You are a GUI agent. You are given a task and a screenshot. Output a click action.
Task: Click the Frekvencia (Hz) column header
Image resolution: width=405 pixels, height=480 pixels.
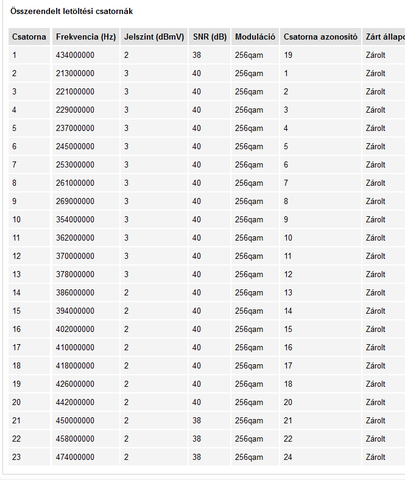point(86,37)
